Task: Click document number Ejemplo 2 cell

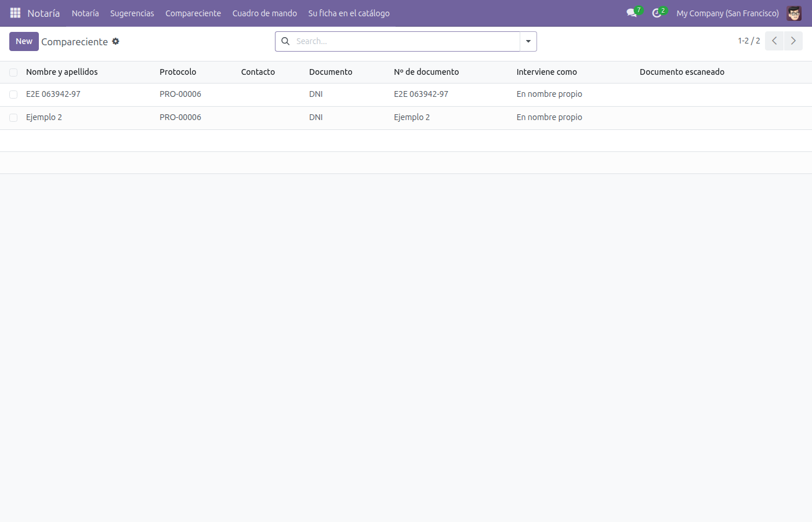Action: [x=412, y=117]
